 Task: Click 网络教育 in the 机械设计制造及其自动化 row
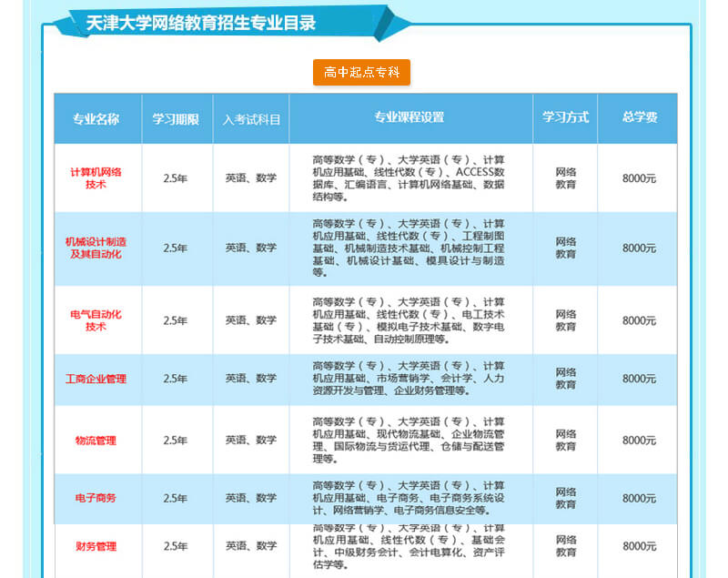click(x=565, y=248)
